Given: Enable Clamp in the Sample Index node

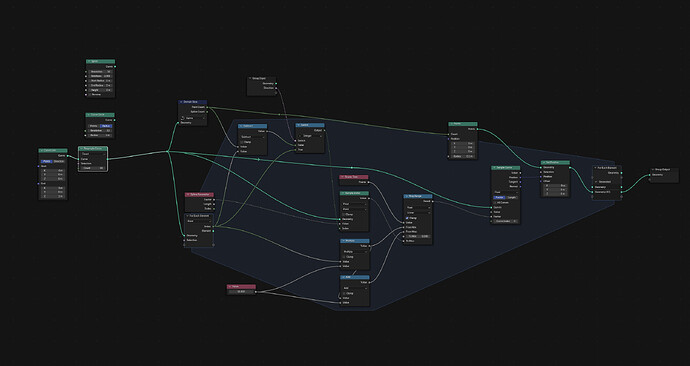Looking at the screenshot, I should coord(344,214).
